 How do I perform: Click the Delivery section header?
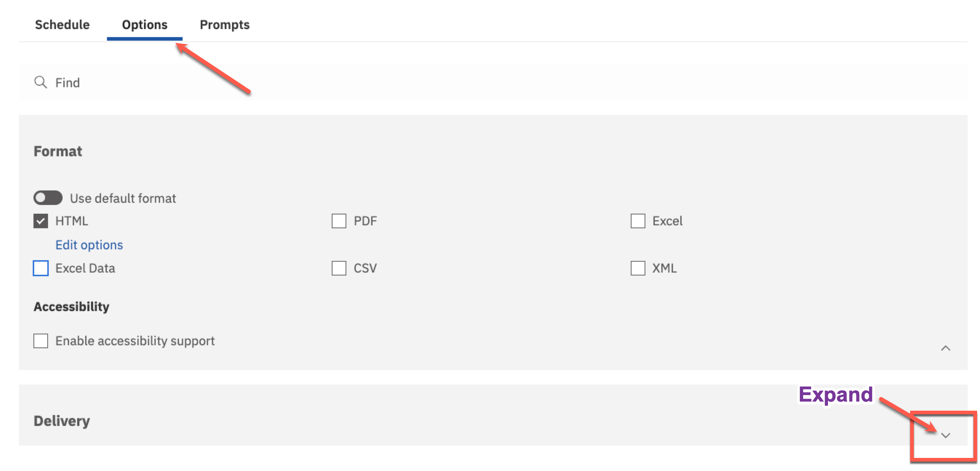(x=62, y=420)
